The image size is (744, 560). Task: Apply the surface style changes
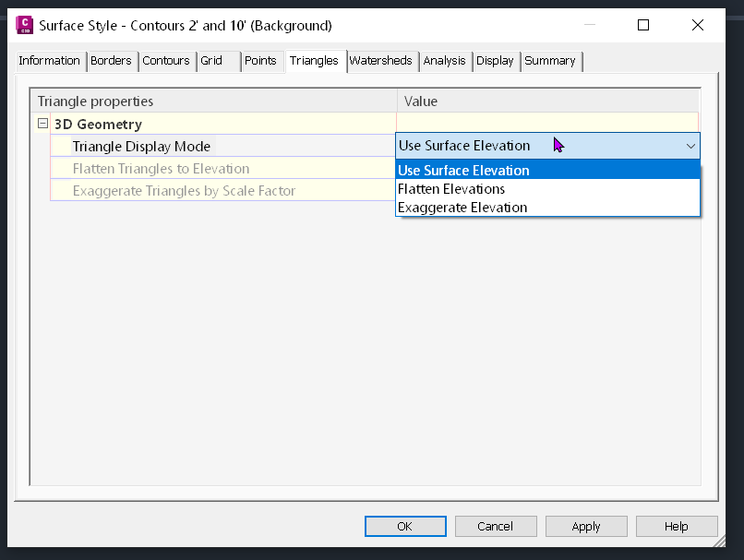pos(585,526)
